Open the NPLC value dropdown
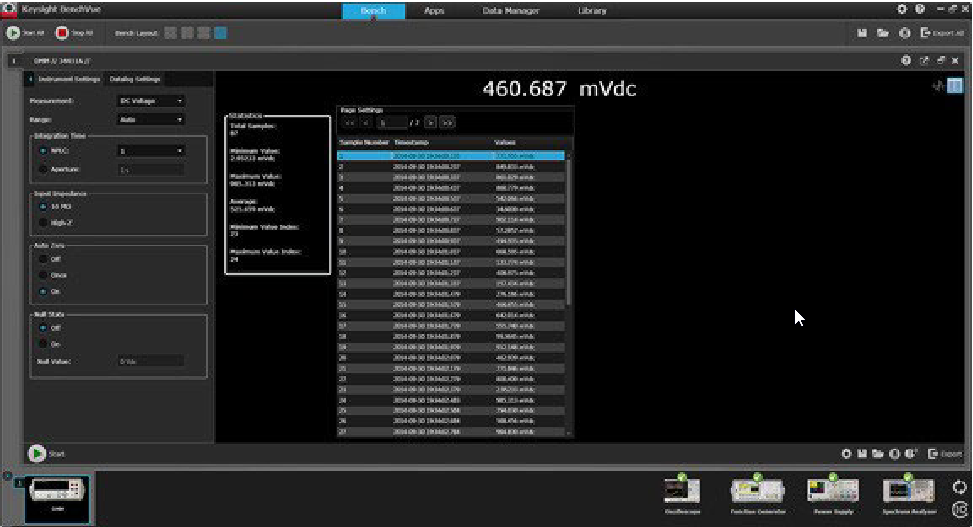 point(152,151)
